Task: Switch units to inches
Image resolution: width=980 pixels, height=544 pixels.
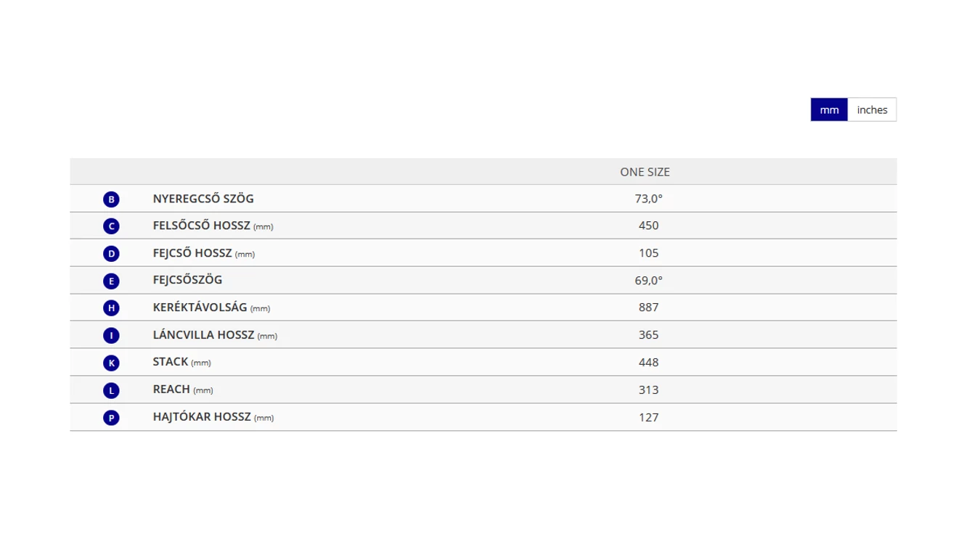Action: coord(872,110)
